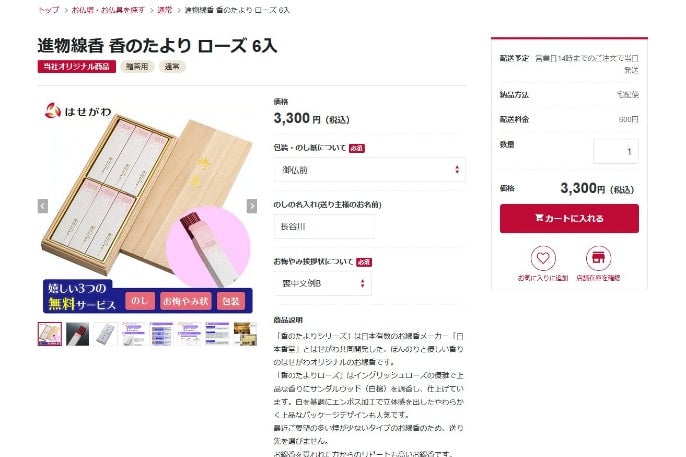Open 包装・のし紙 dropdown showing 御仏前

click(x=370, y=170)
